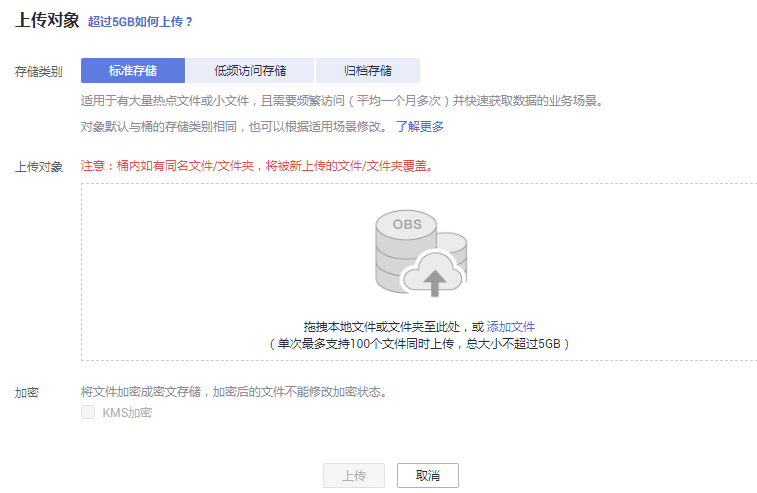Cancel with the 取消 button

(427, 475)
